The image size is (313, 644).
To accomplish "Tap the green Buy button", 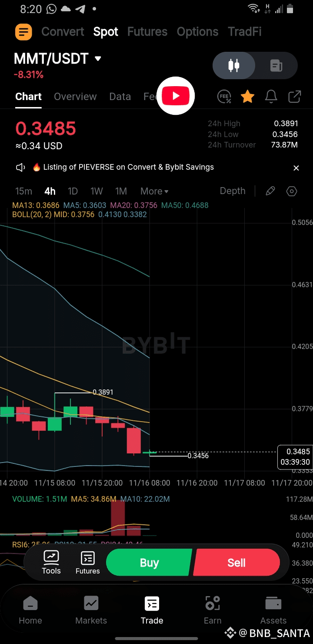I will (149, 563).
